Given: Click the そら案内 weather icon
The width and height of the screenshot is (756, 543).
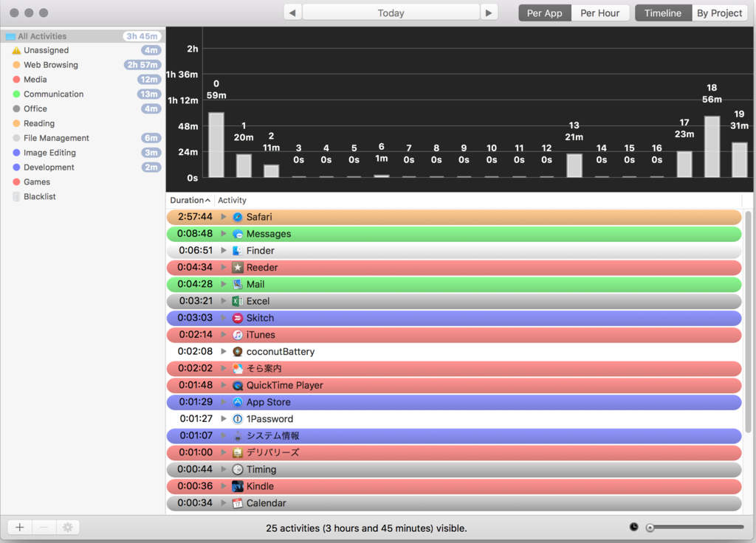Looking at the screenshot, I should tap(238, 369).
